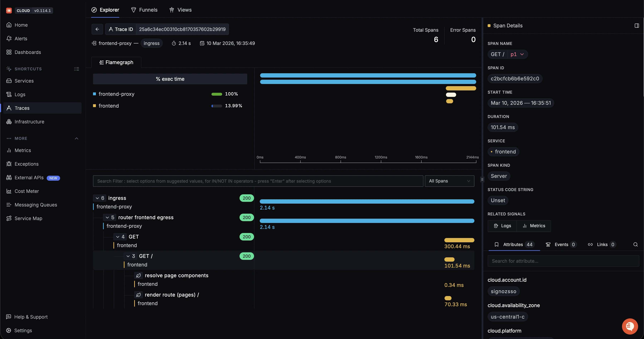Collapse the MORE section in sidebar
Image resolution: width=644 pixels, height=339 pixels.
76,138
